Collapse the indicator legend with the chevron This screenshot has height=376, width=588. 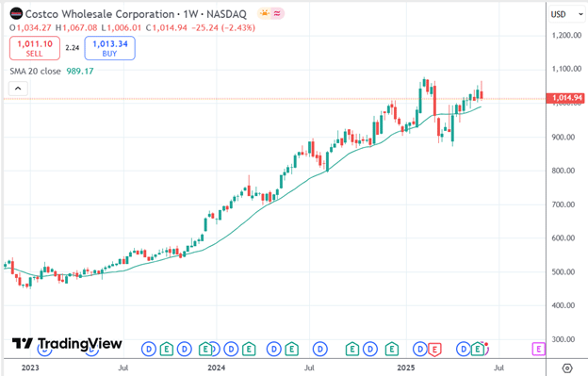(x=18, y=89)
